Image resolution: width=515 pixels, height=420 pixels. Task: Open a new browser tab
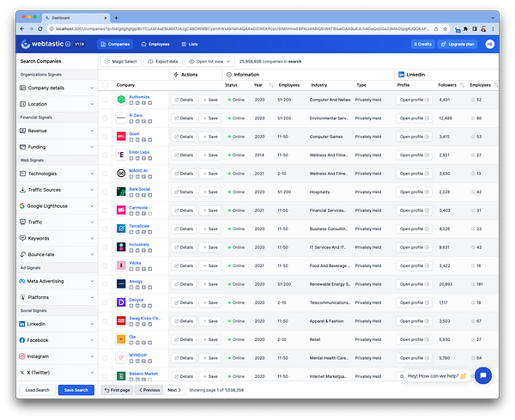(x=116, y=18)
